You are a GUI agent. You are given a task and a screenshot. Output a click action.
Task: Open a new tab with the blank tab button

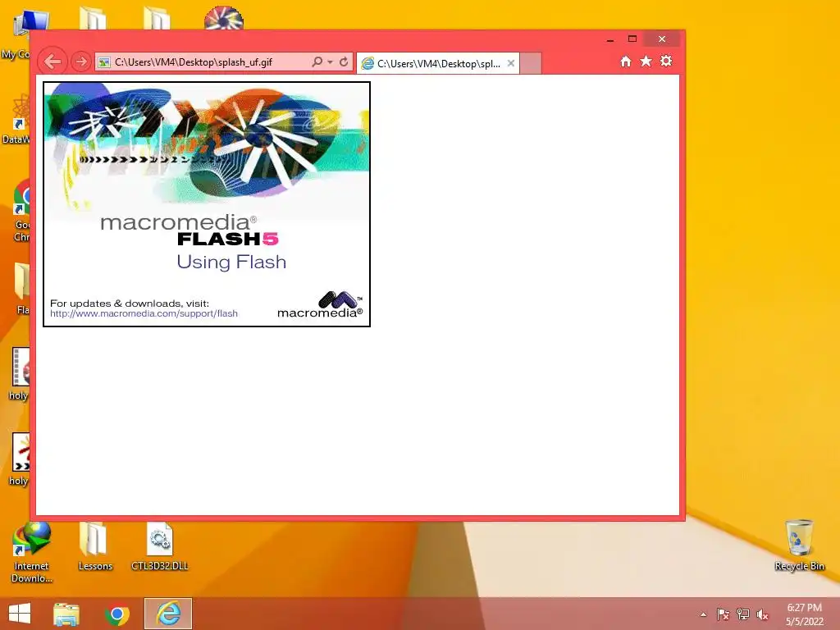coord(531,63)
